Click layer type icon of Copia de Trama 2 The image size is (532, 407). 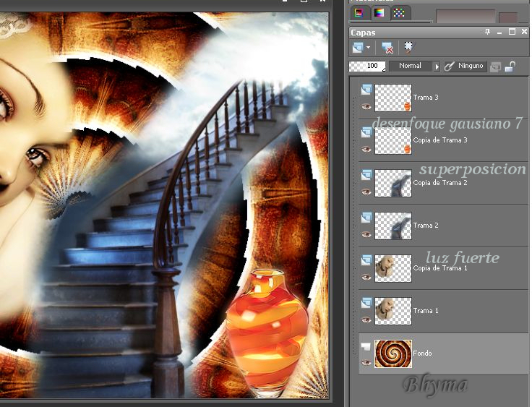pyautogui.click(x=366, y=175)
